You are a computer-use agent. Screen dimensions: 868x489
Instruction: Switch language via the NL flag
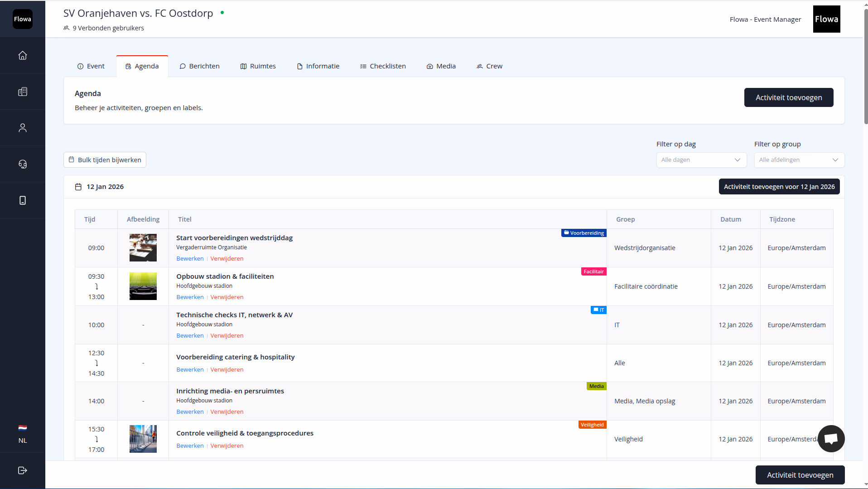click(23, 434)
